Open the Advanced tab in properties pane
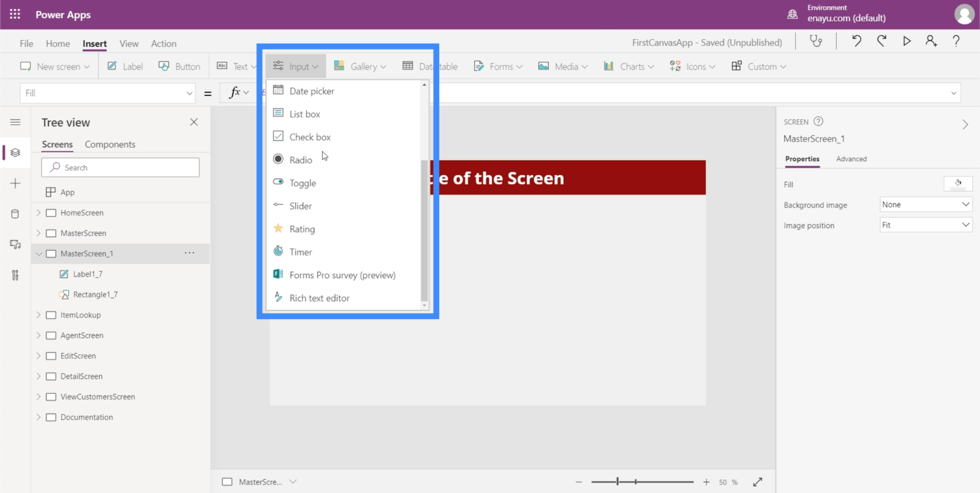Image resolution: width=980 pixels, height=493 pixels. 851,159
